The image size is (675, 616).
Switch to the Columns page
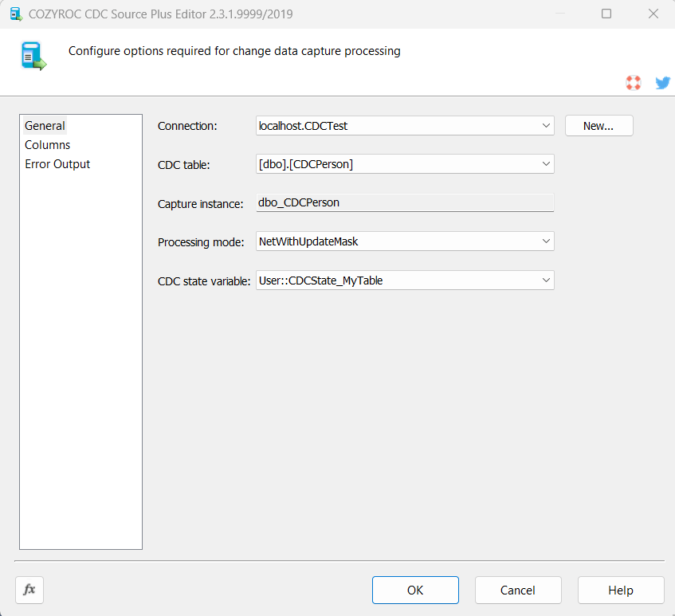click(x=48, y=145)
